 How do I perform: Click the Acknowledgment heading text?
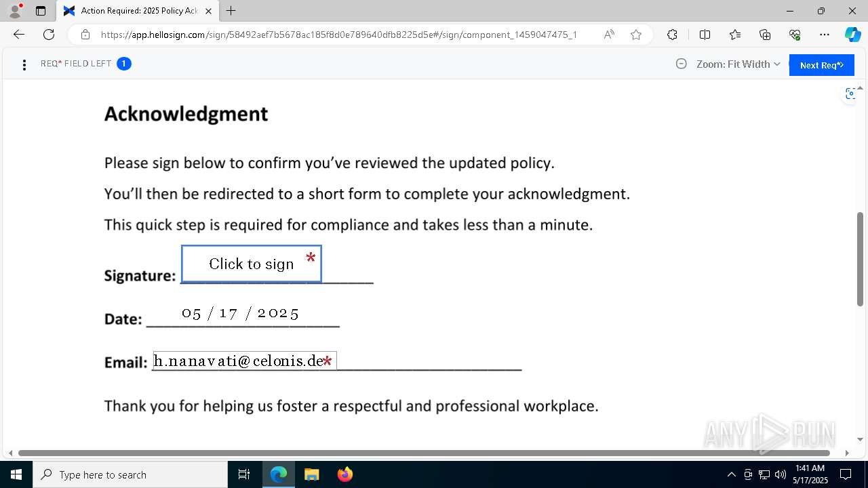(186, 114)
